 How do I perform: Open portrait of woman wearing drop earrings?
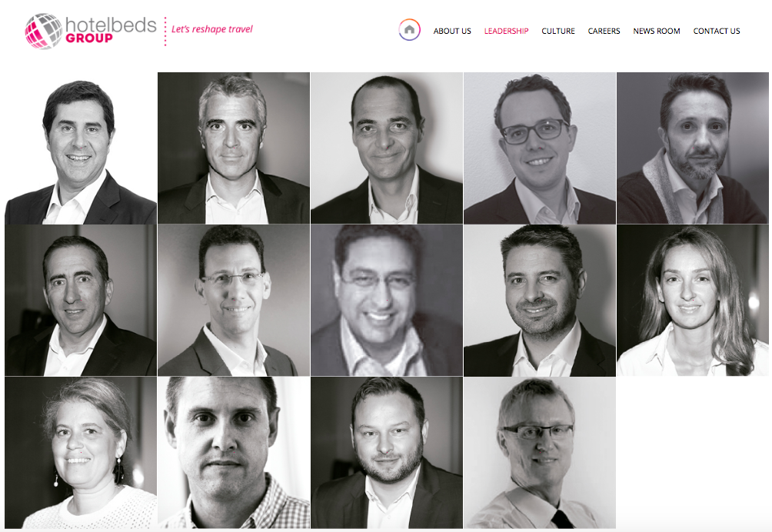pos(81,453)
